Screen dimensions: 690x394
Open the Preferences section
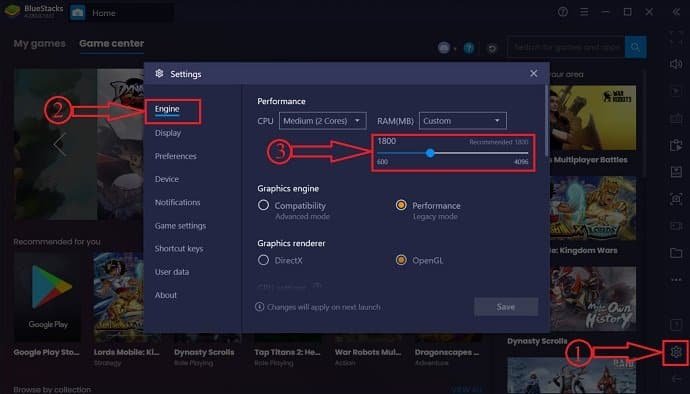[x=176, y=156]
